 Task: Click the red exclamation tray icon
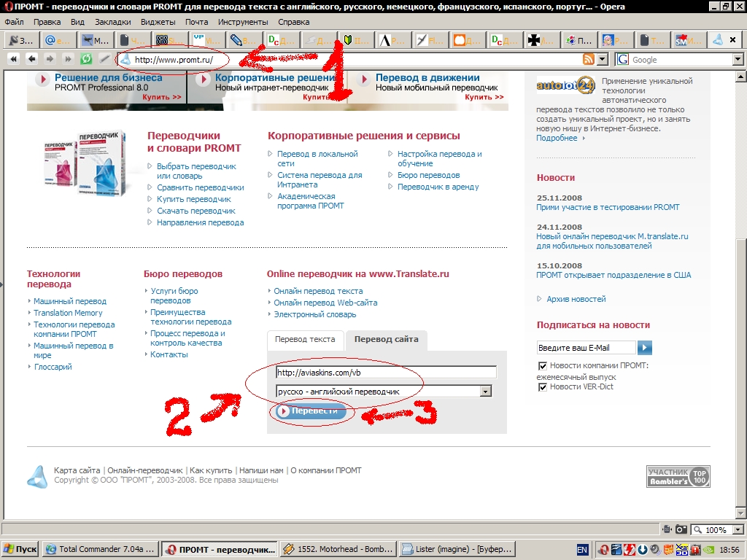pos(695,550)
